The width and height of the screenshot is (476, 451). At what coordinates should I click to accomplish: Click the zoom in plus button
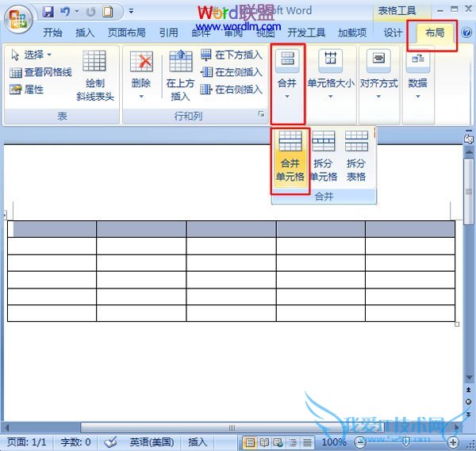[453, 442]
